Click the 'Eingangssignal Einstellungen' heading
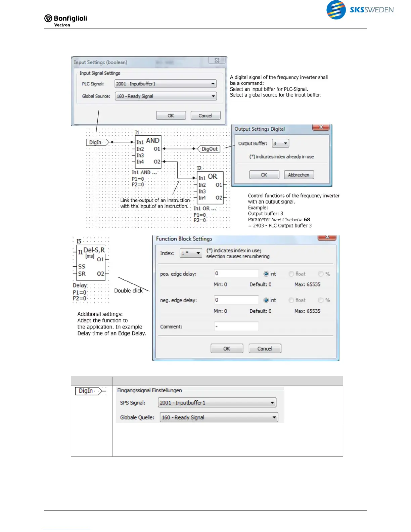 pyautogui.click(x=149, y=390)
